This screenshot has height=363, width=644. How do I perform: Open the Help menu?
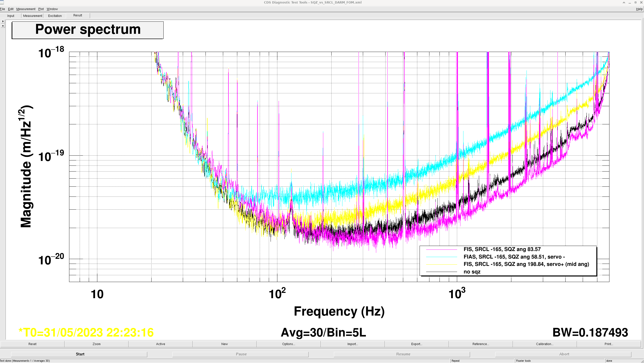(x=639, y=9)
